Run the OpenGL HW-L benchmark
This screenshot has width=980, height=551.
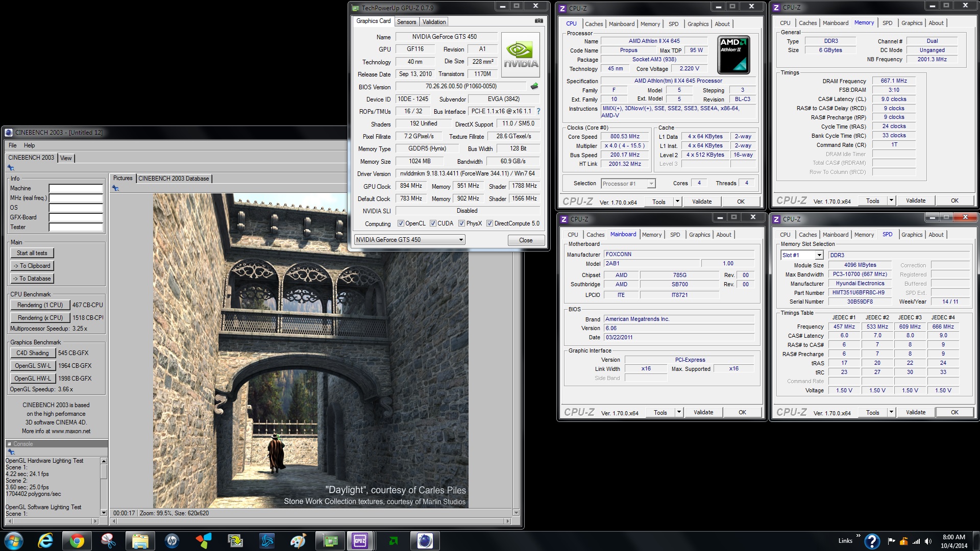click(33, 379)
